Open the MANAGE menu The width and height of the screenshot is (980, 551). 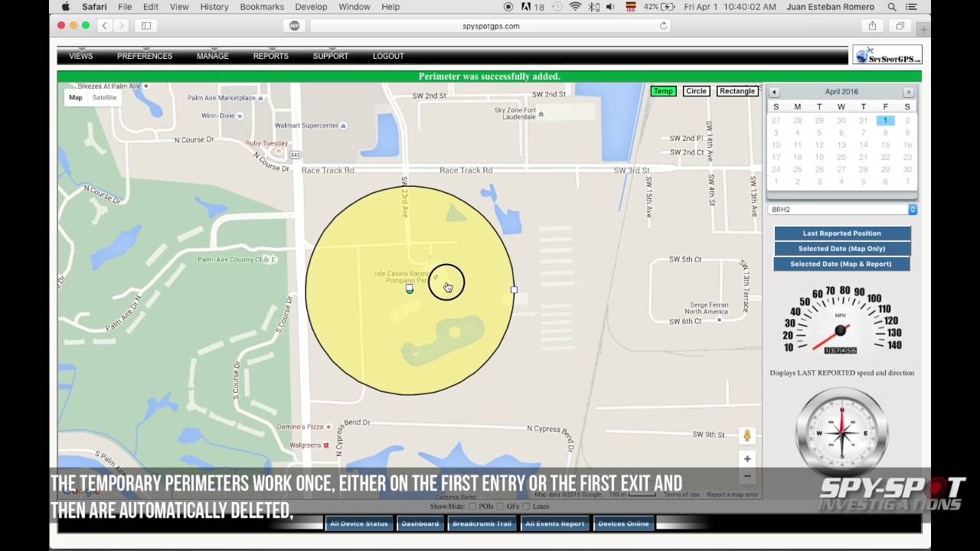coord(212,56)
